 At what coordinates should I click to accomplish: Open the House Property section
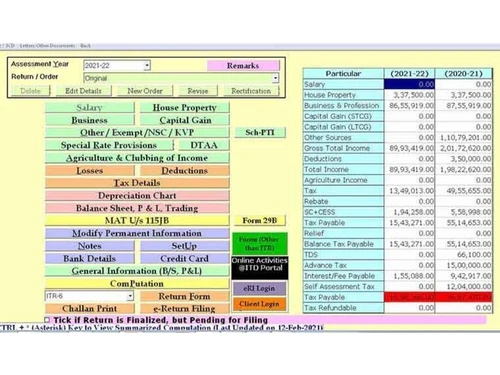[x=185, y=108]
